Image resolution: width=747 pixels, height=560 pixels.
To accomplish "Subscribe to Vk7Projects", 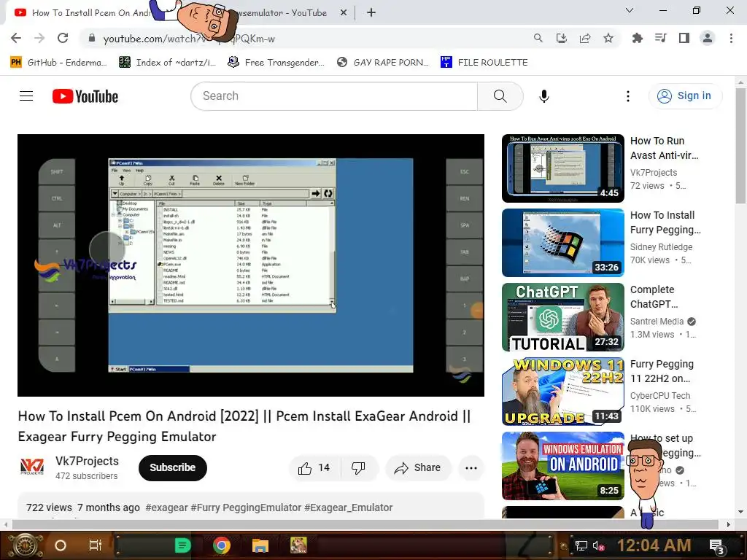I will point(172,467).
